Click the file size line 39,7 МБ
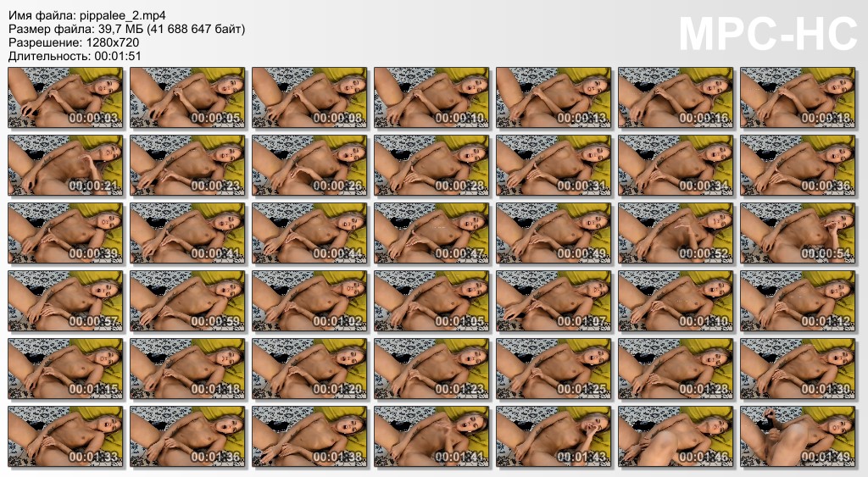 coord(127,29)
